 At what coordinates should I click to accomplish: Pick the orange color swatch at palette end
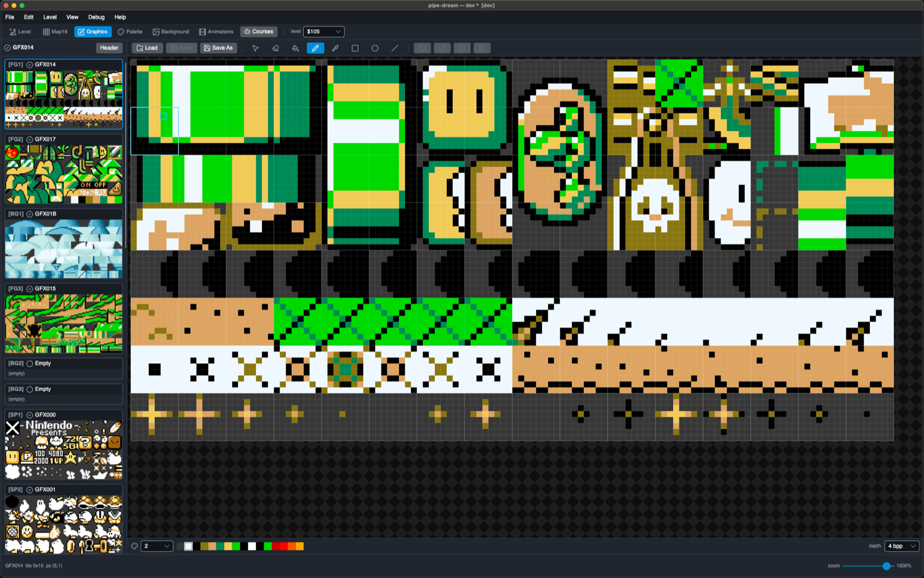[300, 546]
